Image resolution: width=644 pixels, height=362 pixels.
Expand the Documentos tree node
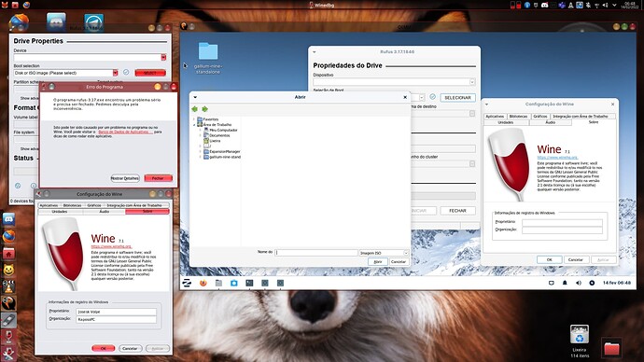click(x=200, y=135)
